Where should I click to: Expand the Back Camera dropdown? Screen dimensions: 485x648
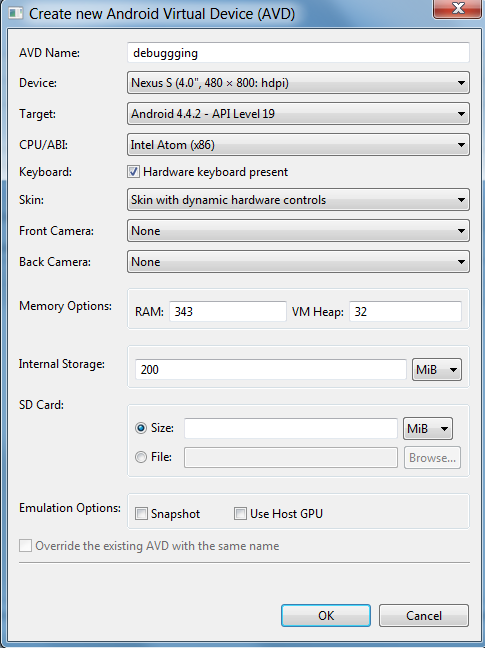coord(298,262)
